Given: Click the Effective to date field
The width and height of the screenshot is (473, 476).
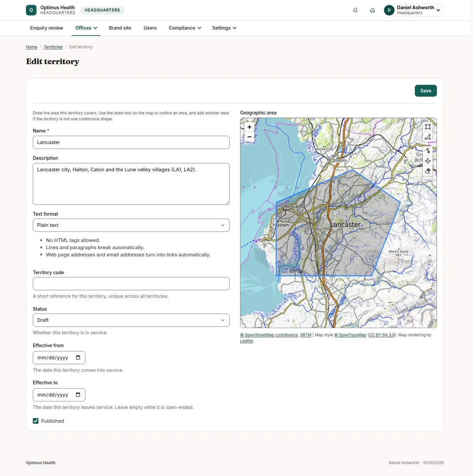Looking at the screenshot, I should (59, 395).
